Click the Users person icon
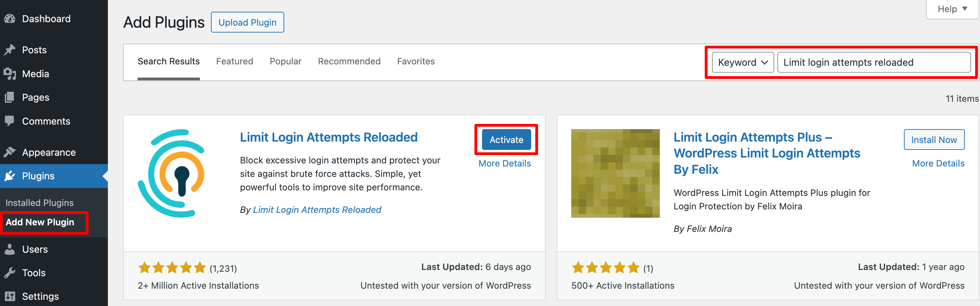This screenshot has height=306, width=980. click(10, 249)
